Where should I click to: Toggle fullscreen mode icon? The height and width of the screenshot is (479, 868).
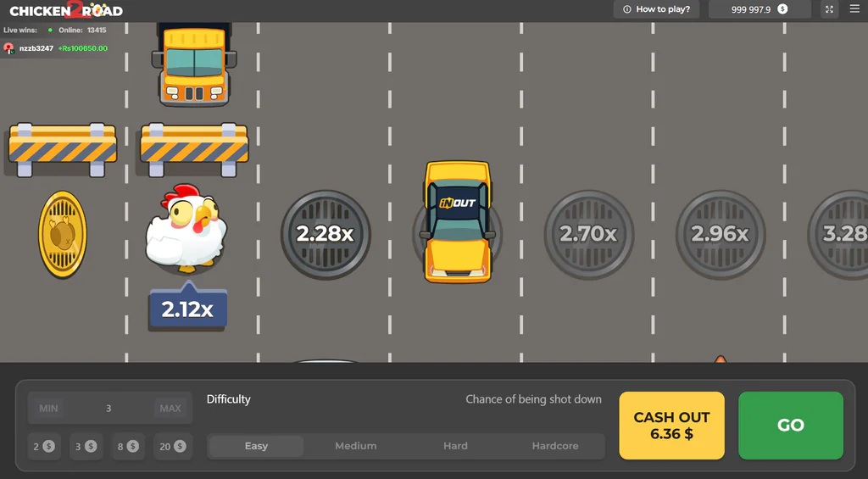(x=829, y=9)
